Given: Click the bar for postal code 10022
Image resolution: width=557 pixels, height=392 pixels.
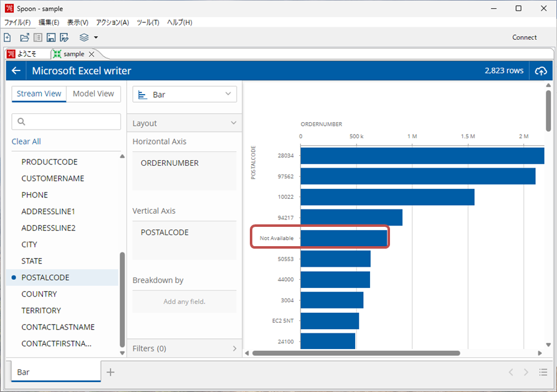Looking at the screenshot, I should [x=388, y=197].
